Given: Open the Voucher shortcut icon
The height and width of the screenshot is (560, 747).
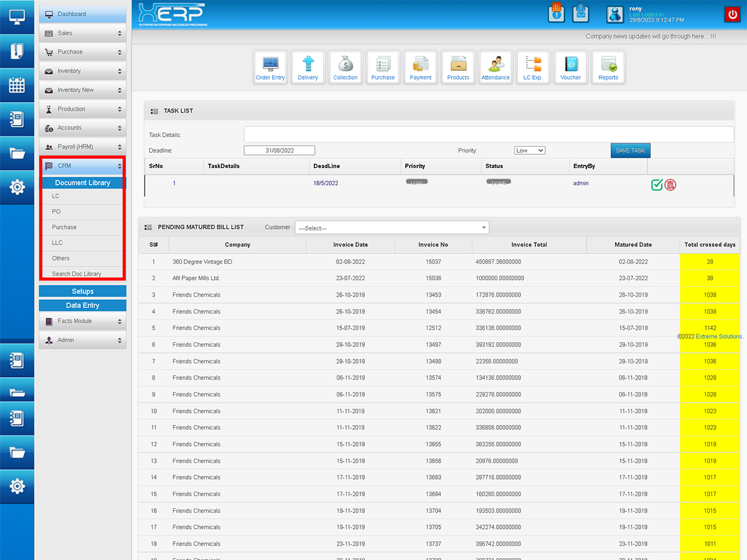Looking at the screenshot, I should click(570, 67).
